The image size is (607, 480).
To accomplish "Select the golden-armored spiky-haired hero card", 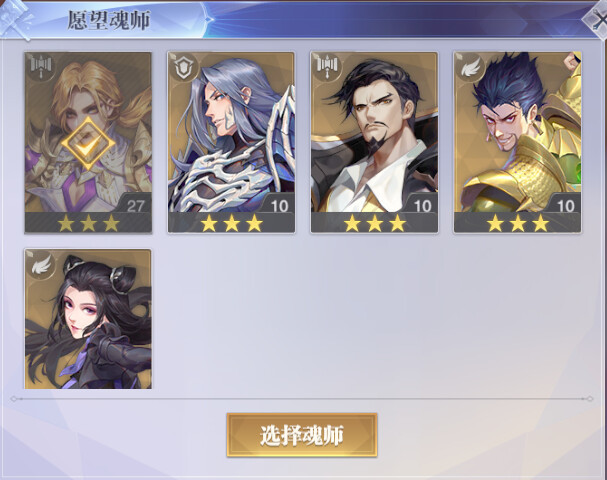I will (x=518, y=142).
